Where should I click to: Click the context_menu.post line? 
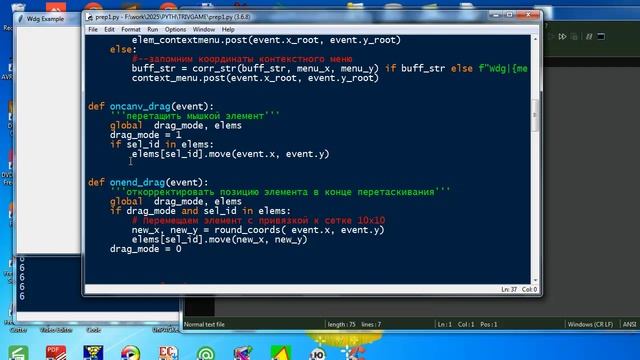coord(255,78)
